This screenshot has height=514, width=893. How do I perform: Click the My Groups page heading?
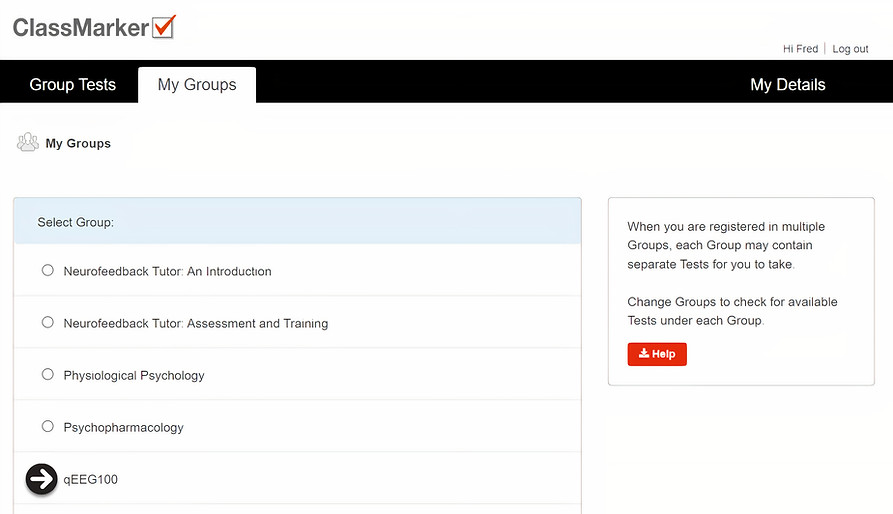(78, 143)
